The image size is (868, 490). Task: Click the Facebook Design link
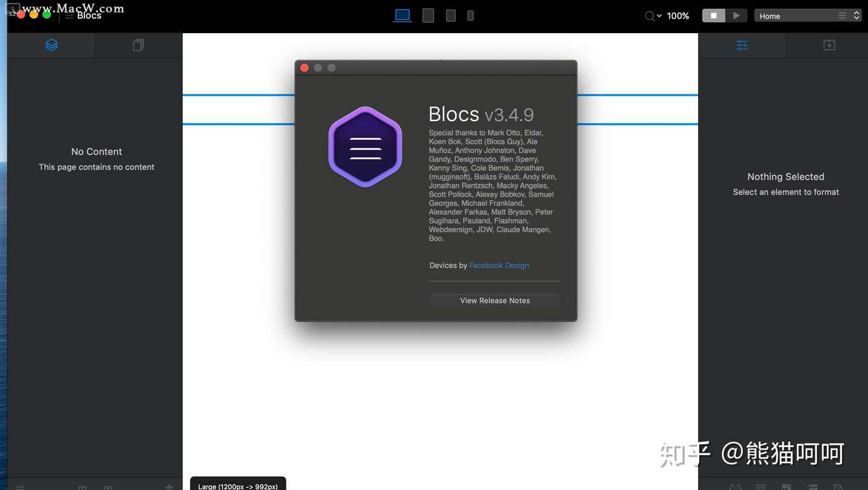click(x=499, y=265)
